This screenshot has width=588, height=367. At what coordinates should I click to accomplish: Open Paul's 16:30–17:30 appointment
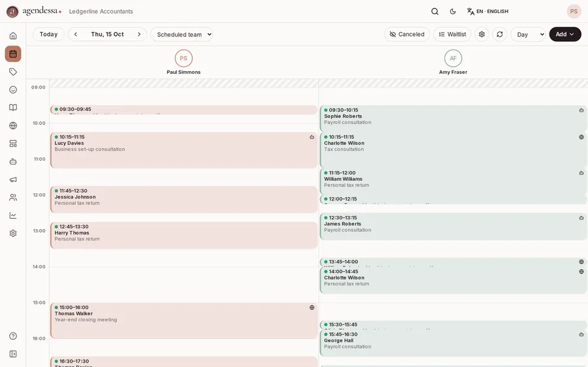[184, 362]
